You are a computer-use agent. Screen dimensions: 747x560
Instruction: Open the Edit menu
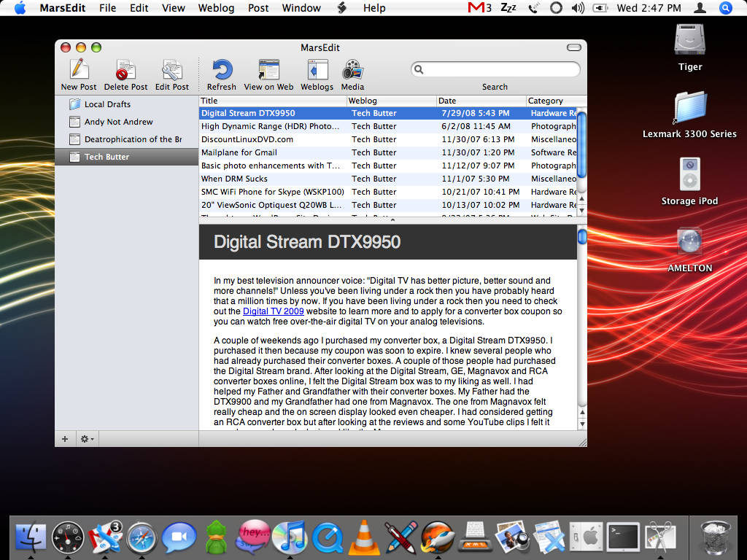(139, 7)
